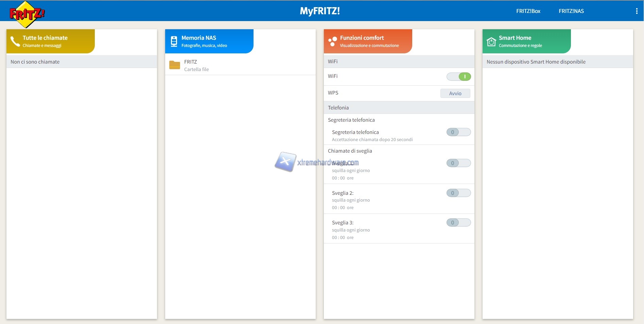Enable the Sveglia 2 alarm toggle

[x=458, y=193]
